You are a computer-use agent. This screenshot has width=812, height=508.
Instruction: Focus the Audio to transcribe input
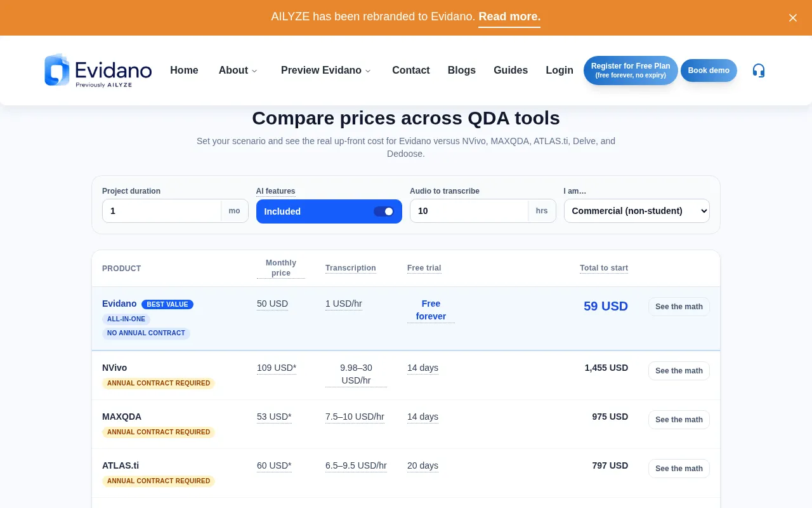(x=469, y=211)
